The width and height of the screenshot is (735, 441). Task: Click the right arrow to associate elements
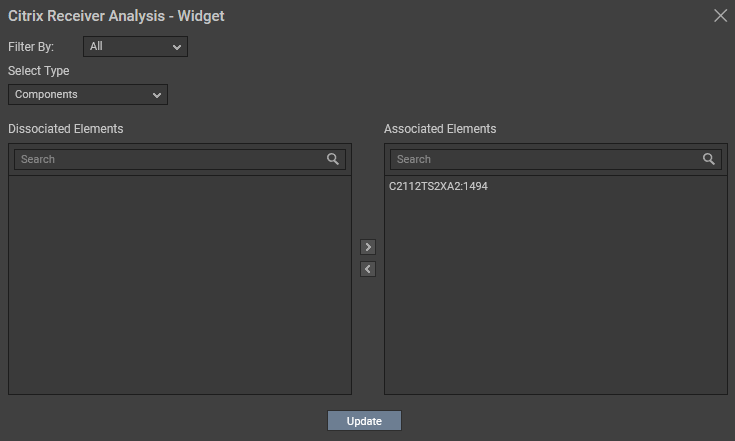pos(368,247)
